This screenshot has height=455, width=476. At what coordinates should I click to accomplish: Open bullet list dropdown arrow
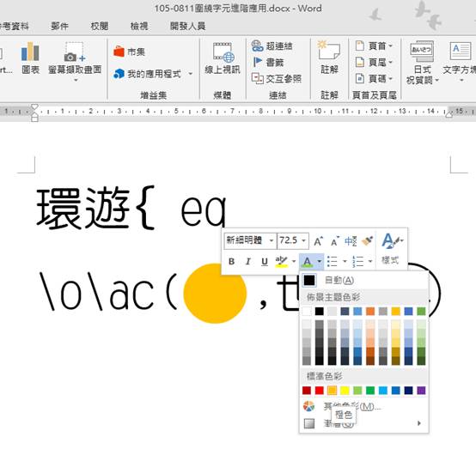(345, 262)
